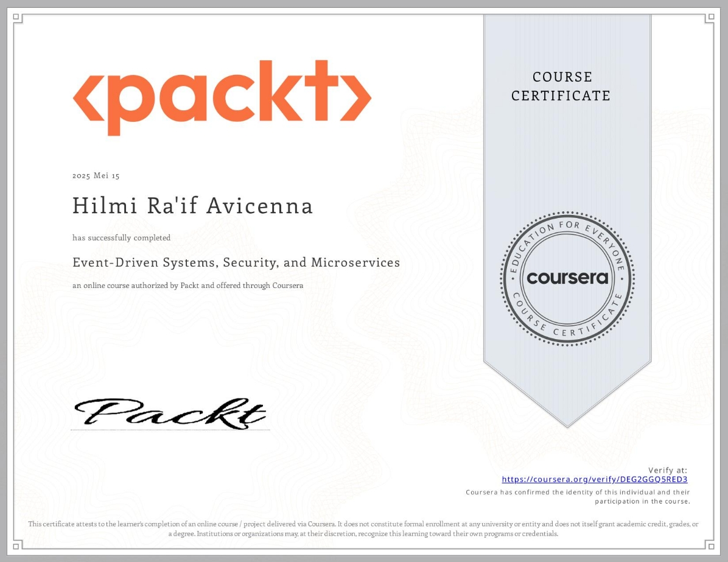
Task: Click the 'coursera' wordmark inside the seal
Action: (567, 278)
